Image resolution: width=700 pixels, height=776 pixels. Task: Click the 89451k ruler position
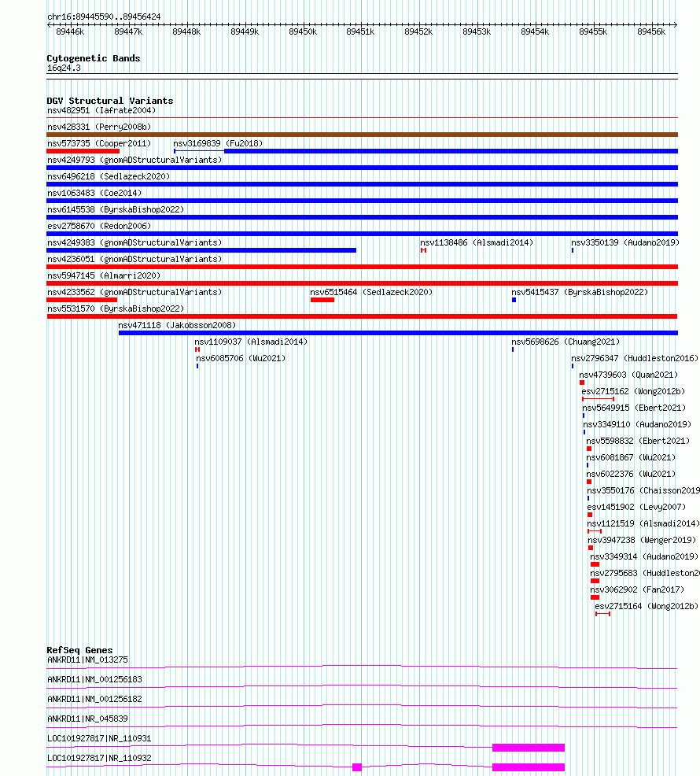(x=360, y=31)
